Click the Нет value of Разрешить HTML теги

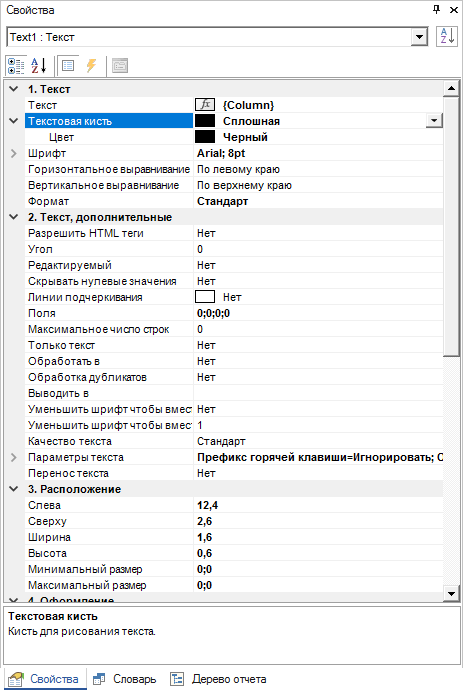[x=206, y=233]
